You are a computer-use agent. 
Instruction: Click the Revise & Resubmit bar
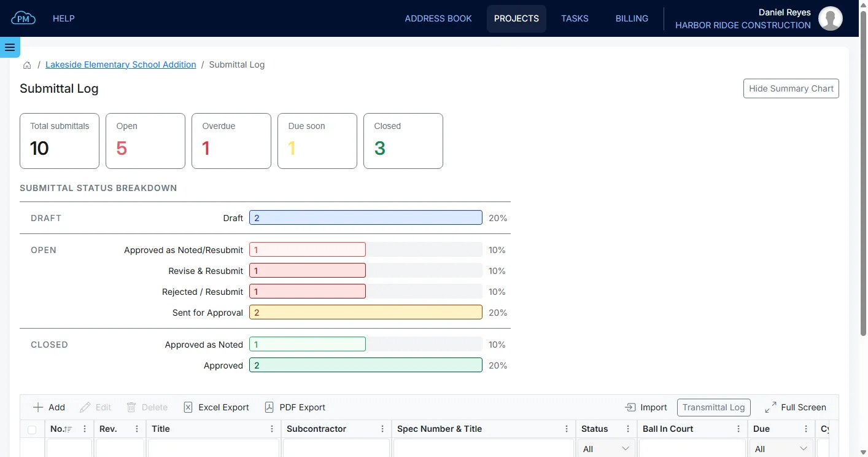pyautogui.click(x=308, y=271)
